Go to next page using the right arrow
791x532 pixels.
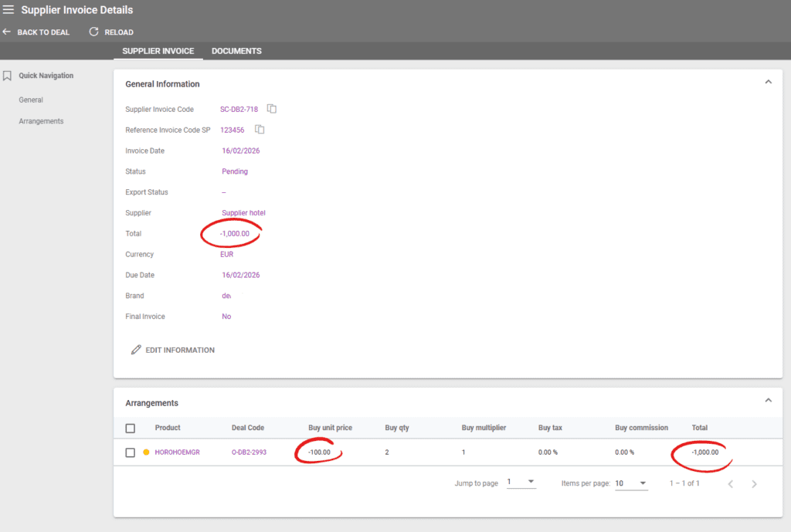pyautogui.click(x=754, y=483)
